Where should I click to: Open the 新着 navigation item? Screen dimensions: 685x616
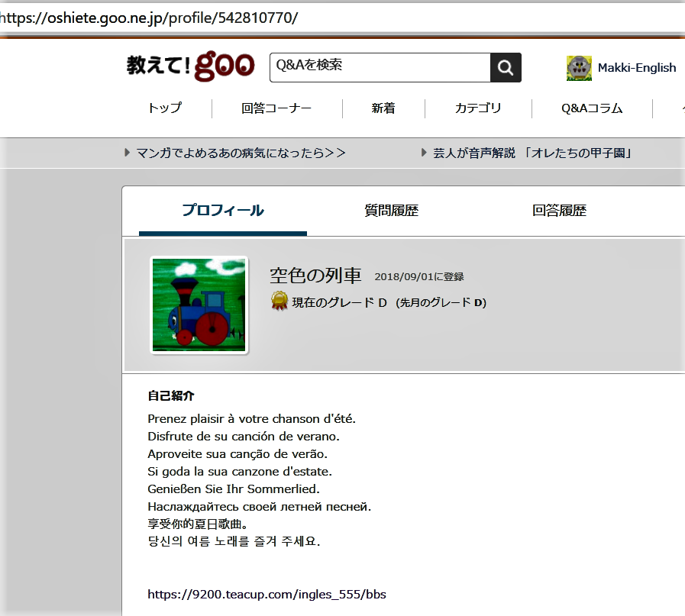[x=383, y=108]
